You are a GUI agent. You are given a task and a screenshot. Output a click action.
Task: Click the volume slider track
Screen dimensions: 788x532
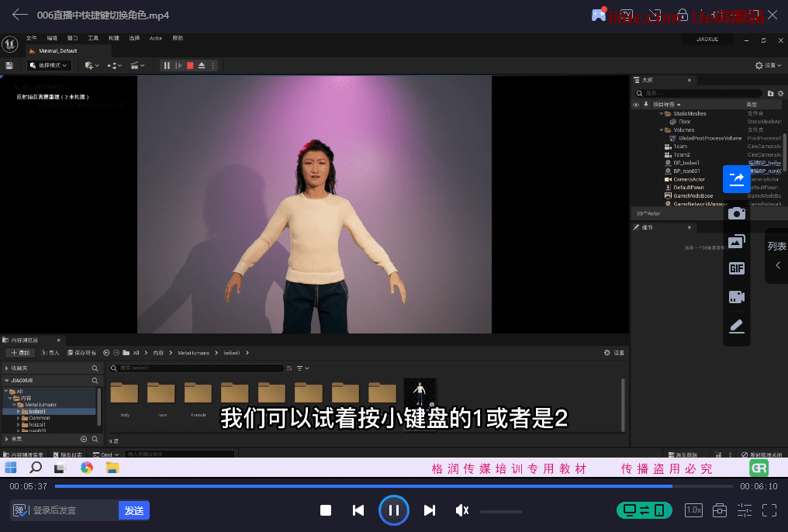pyautogui.click(x=500, y=511)
